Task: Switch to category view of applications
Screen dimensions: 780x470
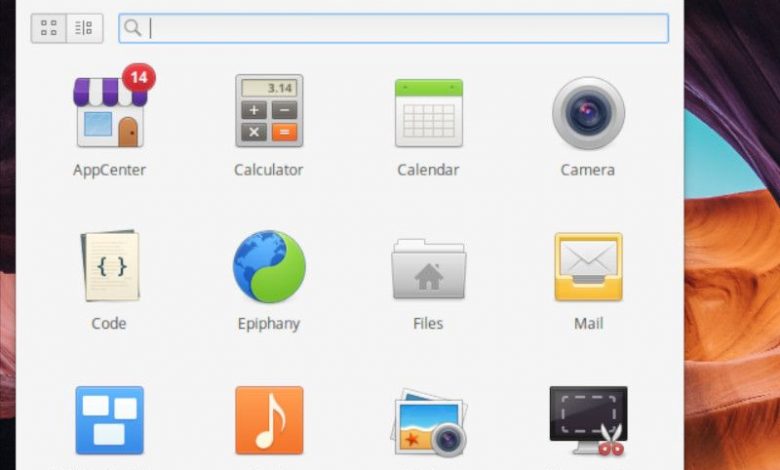Action: 85,28
